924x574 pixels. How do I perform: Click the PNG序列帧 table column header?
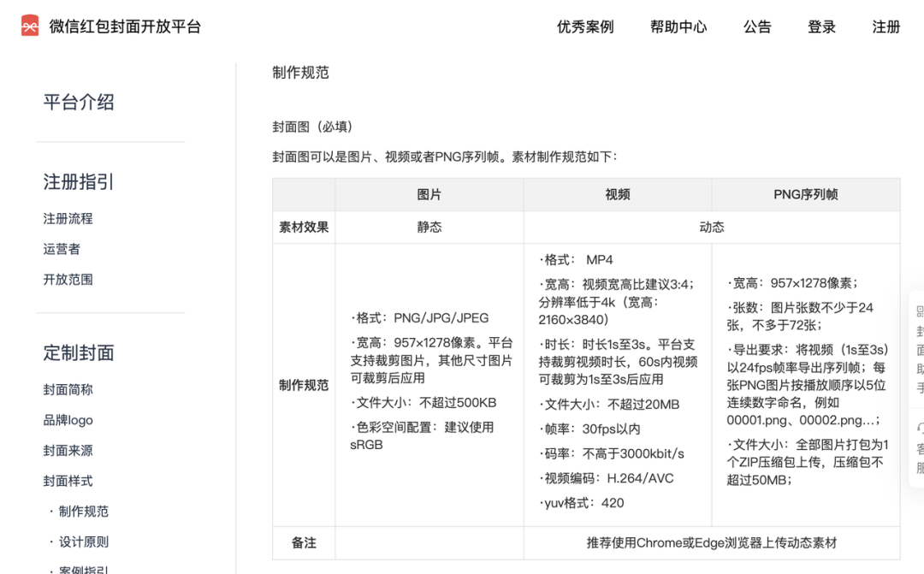pos(806,194)
